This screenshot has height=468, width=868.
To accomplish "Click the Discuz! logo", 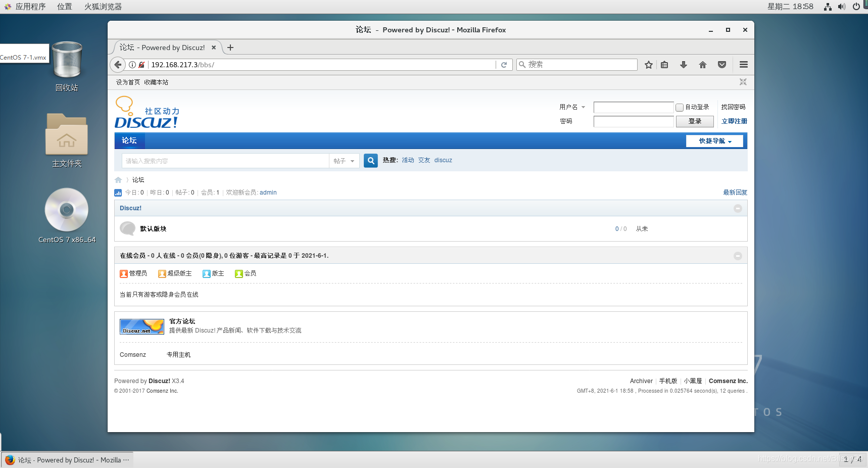I will tap(147, 112).
